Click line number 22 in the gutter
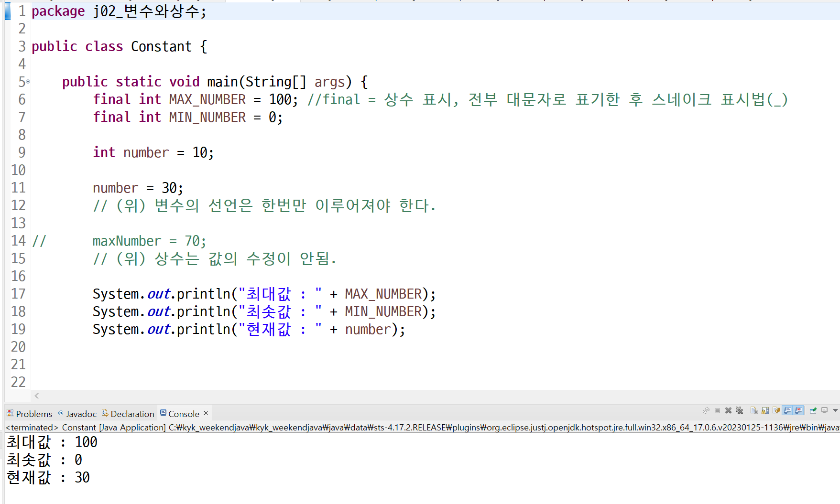The height and width of the screenshot is (504, 840). point(18,382)
